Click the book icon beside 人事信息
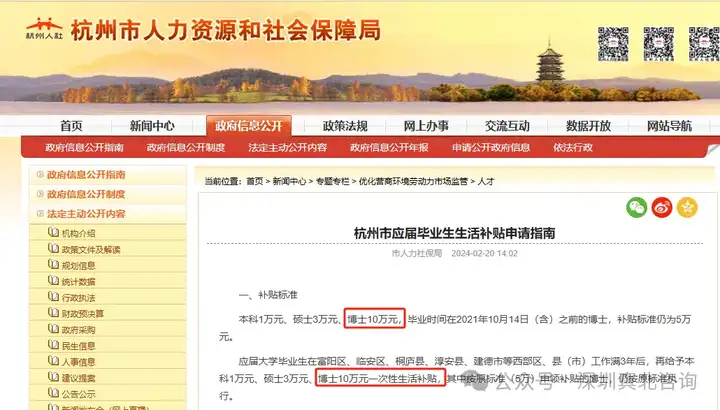The width and height of the screenshot is (720, 410). [53, 361]
